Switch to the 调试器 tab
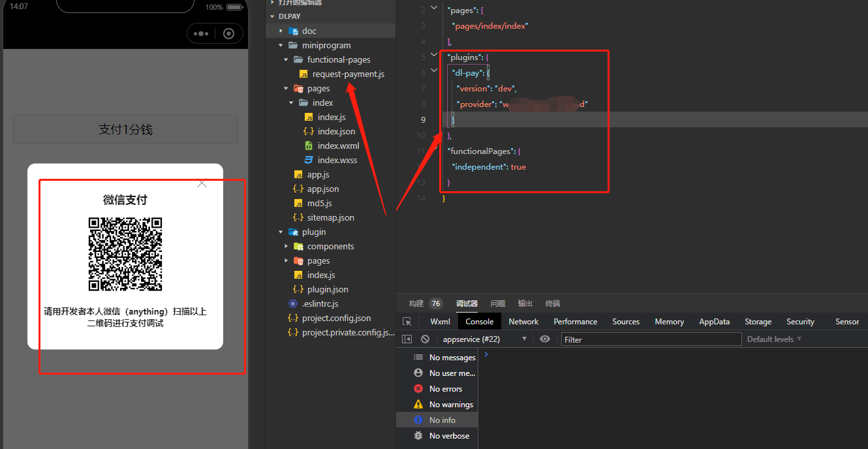The height and width of the screenshot is (449, 868). 467,303
